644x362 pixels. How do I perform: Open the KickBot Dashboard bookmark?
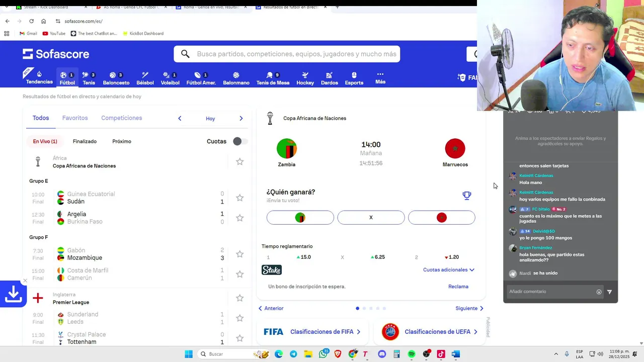[142, 33]
